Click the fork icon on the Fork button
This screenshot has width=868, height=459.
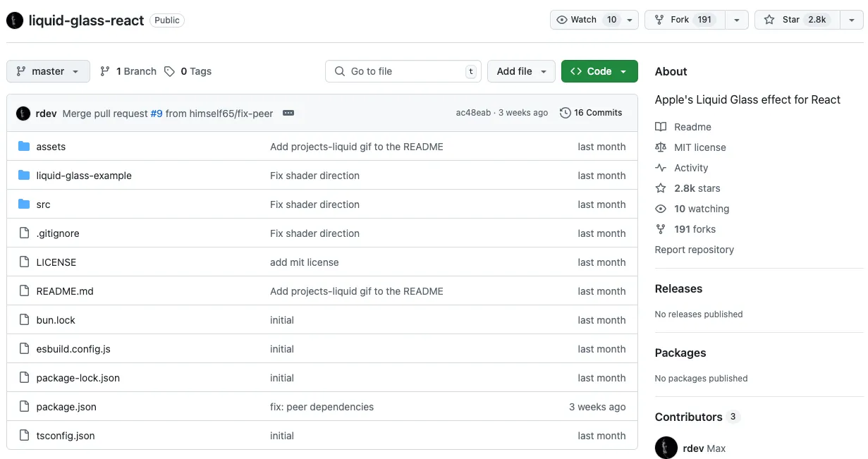pyautogui.click(x=661, y=20)
